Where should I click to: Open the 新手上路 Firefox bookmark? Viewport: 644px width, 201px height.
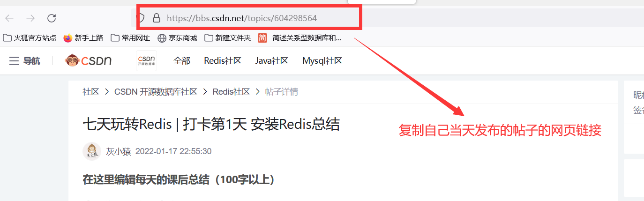click(83, 38)
